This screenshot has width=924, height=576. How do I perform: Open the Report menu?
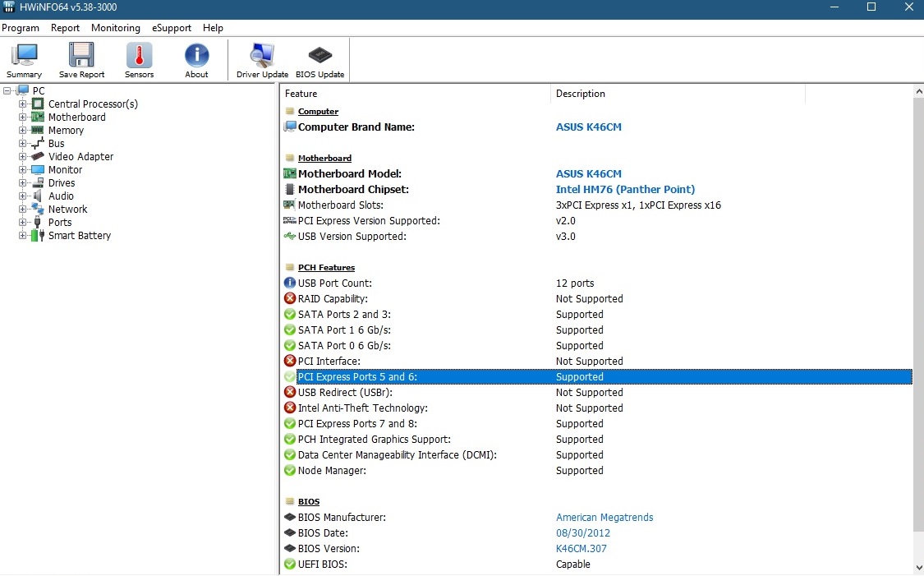(x=65, y=28)
